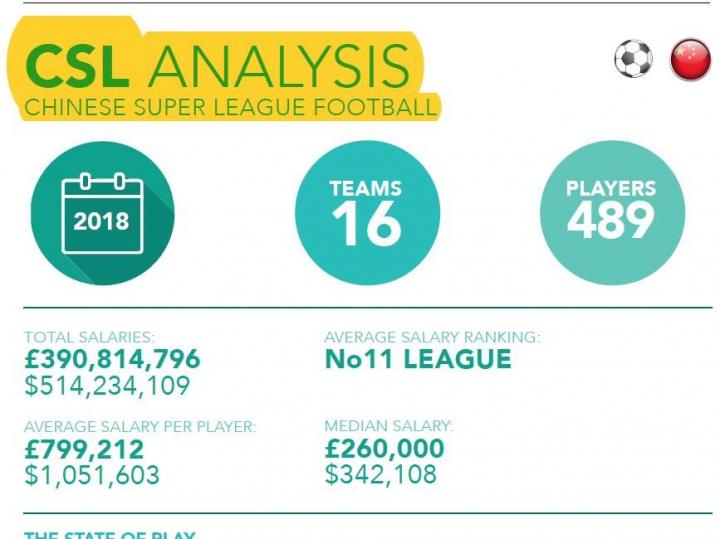Select the Teams 16 circle badge
Screen dimensions: 720x539
point(367,213)
